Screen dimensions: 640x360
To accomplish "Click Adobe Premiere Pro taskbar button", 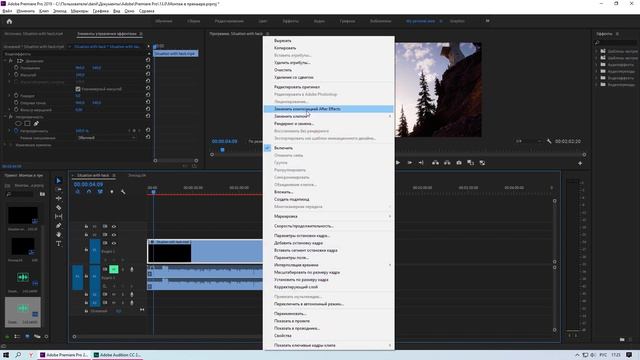I will click(x=64, y=355).
